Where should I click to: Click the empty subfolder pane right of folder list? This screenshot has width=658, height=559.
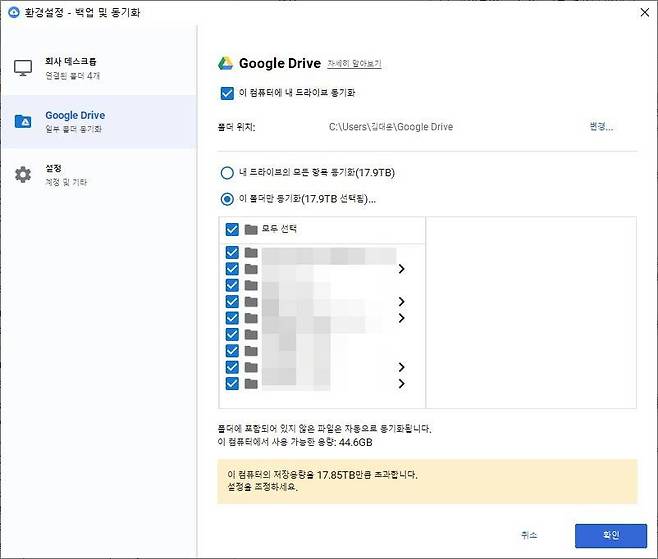tap(531, 312)
